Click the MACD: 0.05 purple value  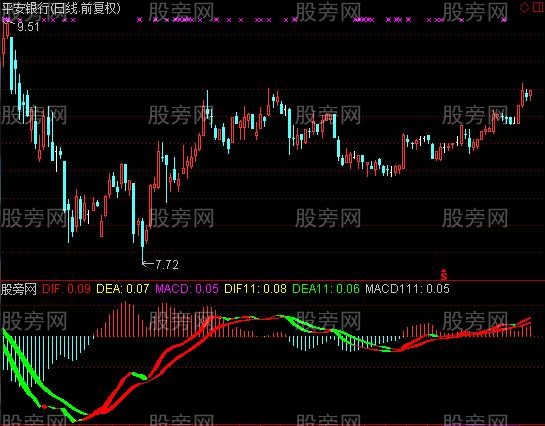click(187, 289)
